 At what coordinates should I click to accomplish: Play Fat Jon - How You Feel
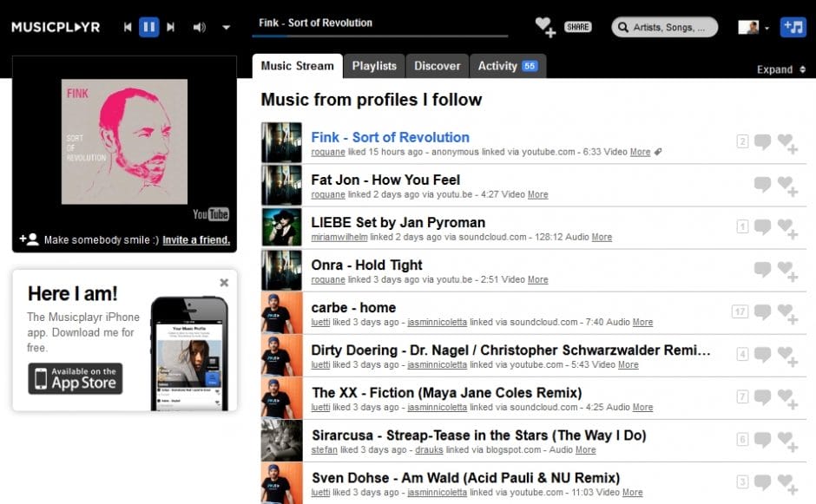point(385,180)
